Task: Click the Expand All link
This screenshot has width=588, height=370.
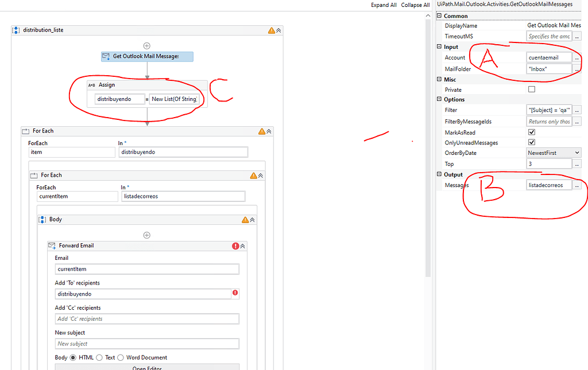Action: 384,4
